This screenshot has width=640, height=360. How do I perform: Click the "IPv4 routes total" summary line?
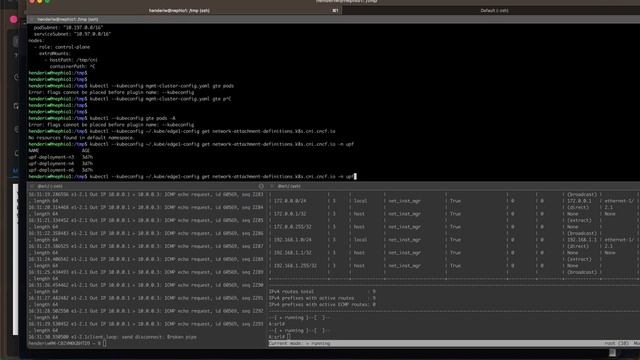click(x=322, y=292)
